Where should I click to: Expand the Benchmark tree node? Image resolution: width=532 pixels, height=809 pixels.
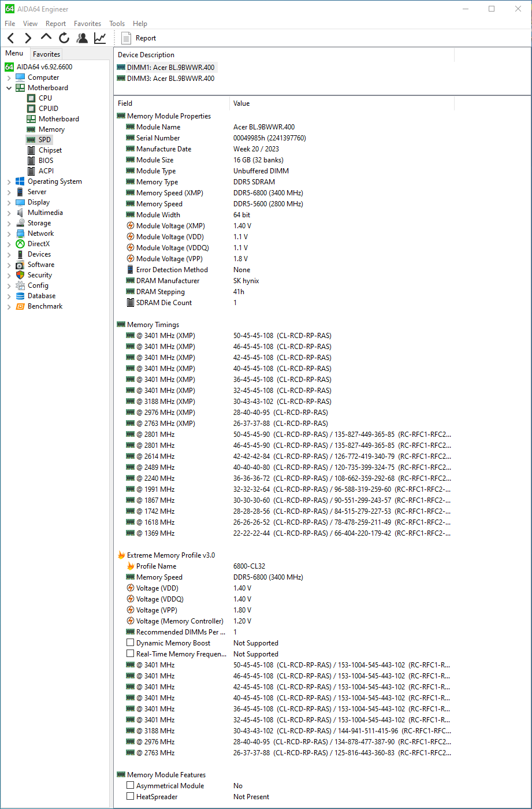(x=9, y=306)
